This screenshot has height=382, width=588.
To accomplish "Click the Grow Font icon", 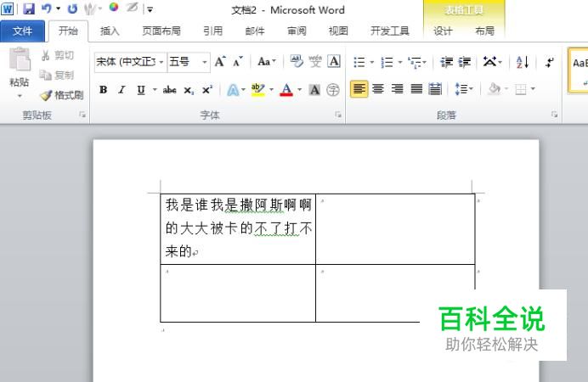I will point(220,61).
